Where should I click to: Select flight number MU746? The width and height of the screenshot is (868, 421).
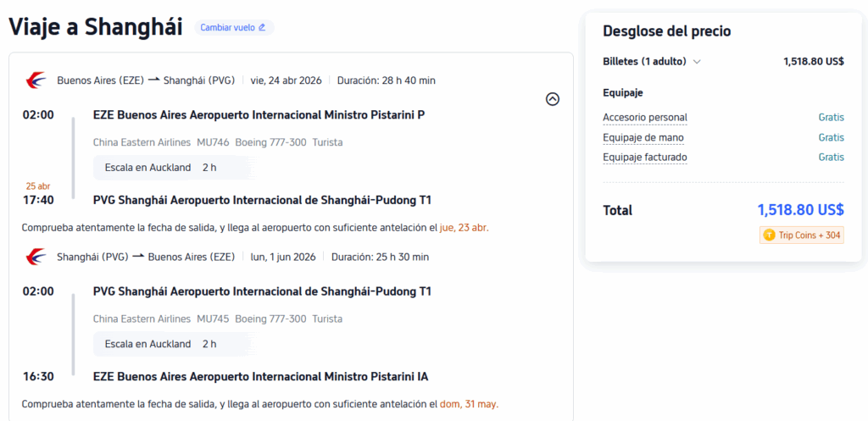pyautogui.click(x=212, y=142)
